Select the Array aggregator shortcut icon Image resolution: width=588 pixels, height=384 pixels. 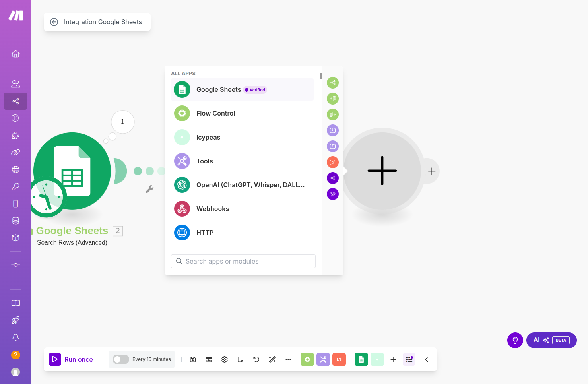(333, 114)
